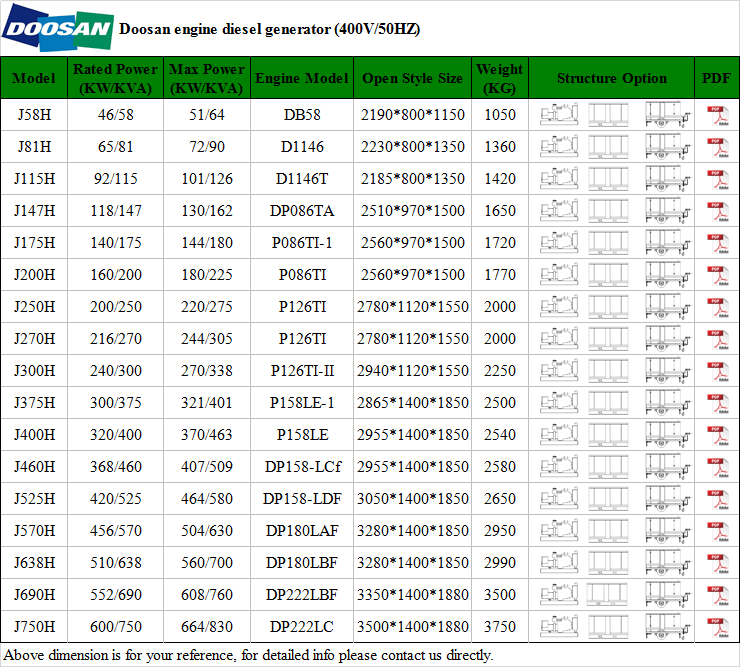The image size is (742, 668).
Task: Select model cell J58H
Action: (34, 115)
